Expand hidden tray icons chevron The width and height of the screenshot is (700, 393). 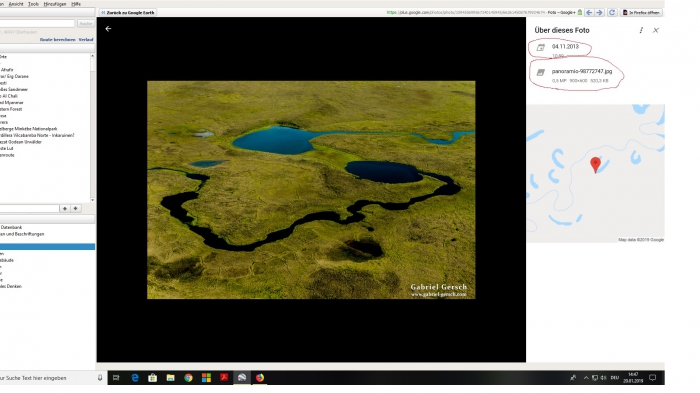pyautogui.click(x=586, y=378)
